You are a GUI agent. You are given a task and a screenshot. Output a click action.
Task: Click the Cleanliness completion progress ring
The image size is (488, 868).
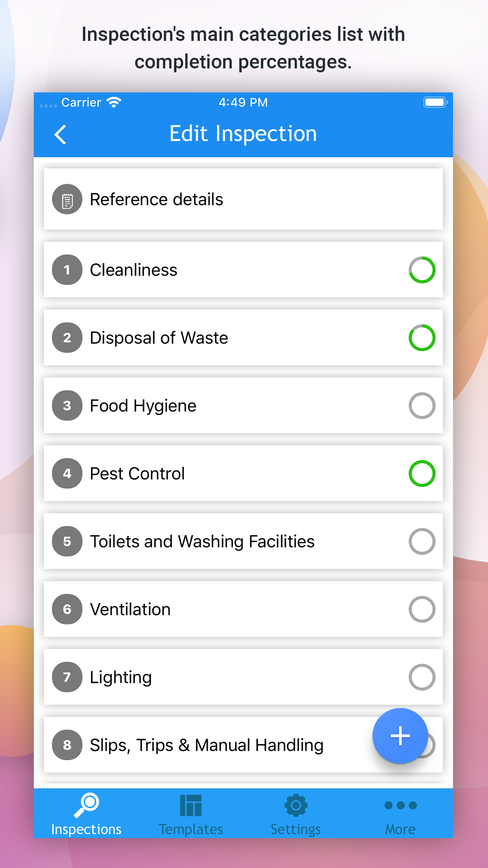[422, 270]
